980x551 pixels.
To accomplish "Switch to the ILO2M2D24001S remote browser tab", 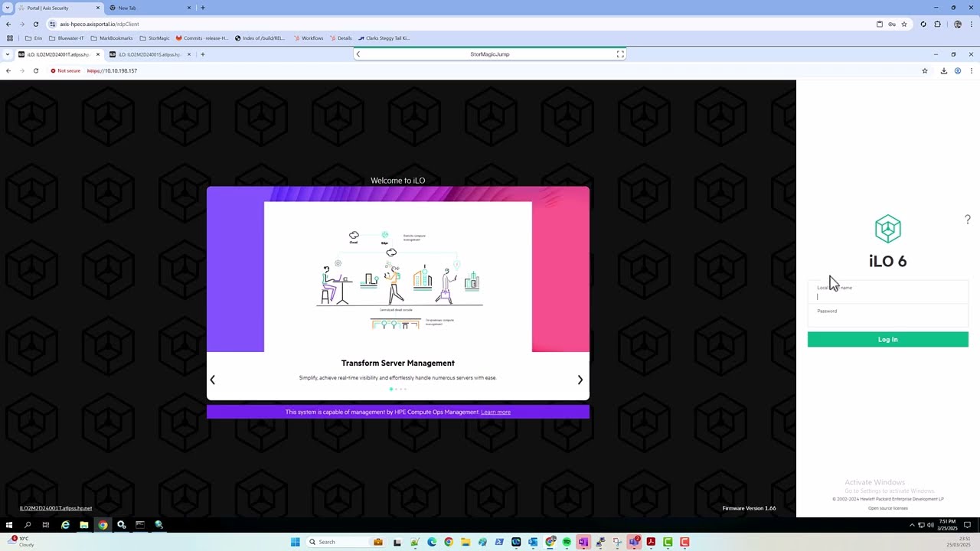I will tap(149, 54).
